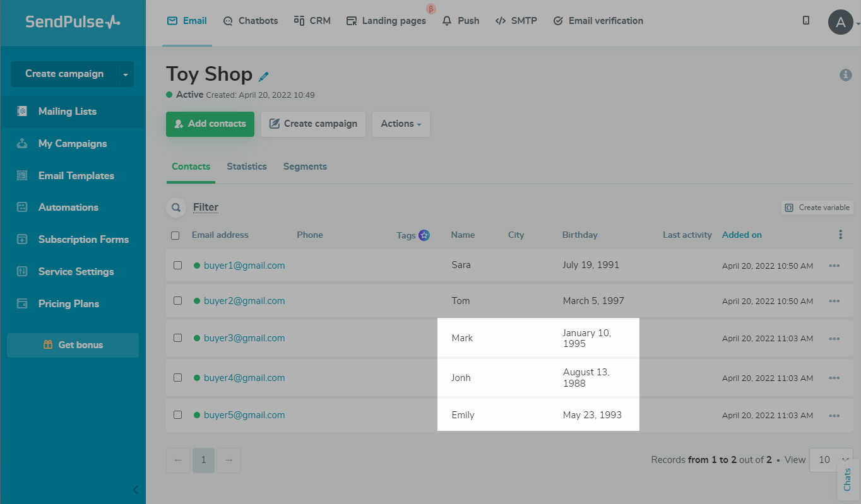Open the more options for buyer3 row
The width and height of the screenshot is (861, 504).
click(834, 339)
